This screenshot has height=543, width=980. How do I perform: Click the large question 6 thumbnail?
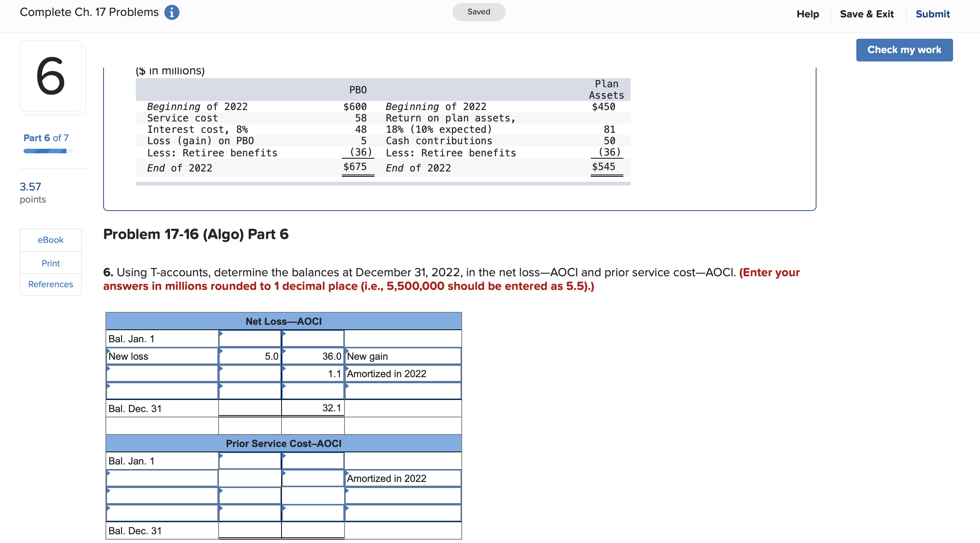(x=51, y=76)
